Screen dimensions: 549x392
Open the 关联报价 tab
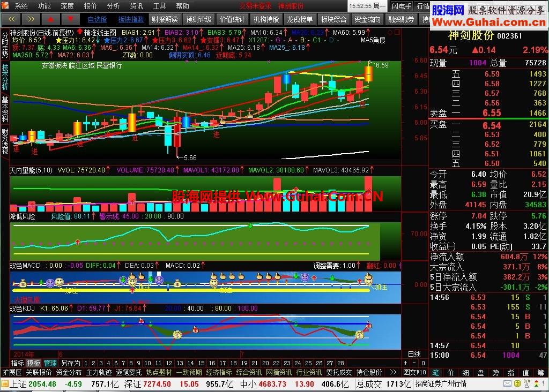pyautogui.click(x=39, y=372)
